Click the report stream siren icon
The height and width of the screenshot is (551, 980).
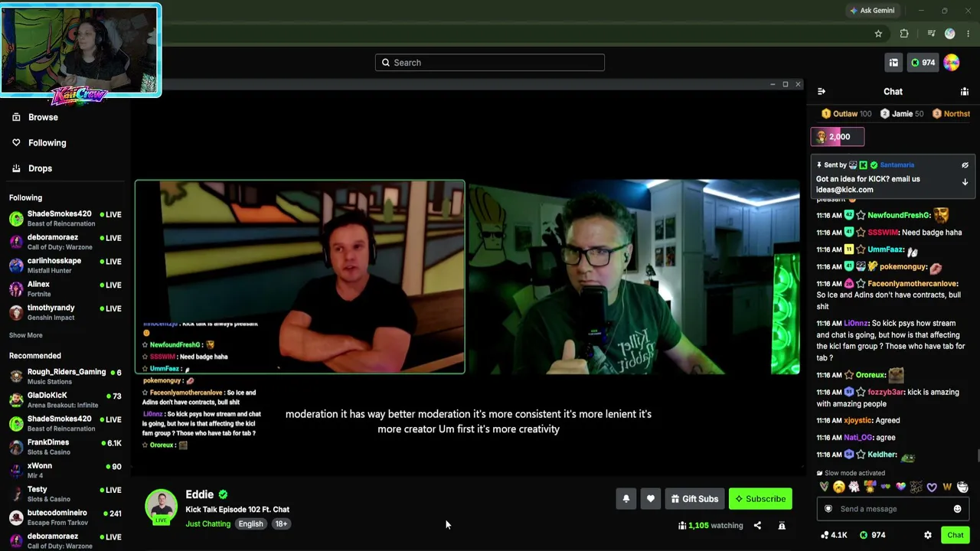pyautogui.click(x=782, y=526)
